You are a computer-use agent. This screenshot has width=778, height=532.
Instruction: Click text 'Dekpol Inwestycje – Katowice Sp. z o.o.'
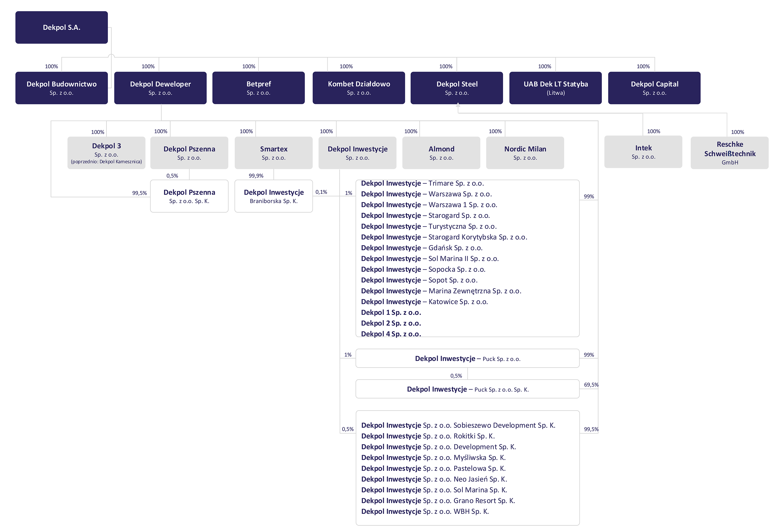425,302
